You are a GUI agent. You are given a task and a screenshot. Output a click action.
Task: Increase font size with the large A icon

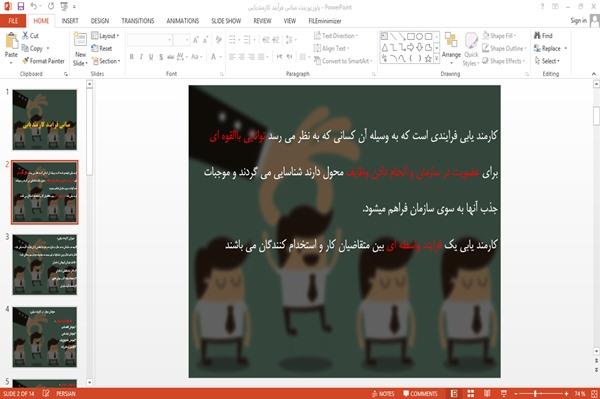pos(196,40)
